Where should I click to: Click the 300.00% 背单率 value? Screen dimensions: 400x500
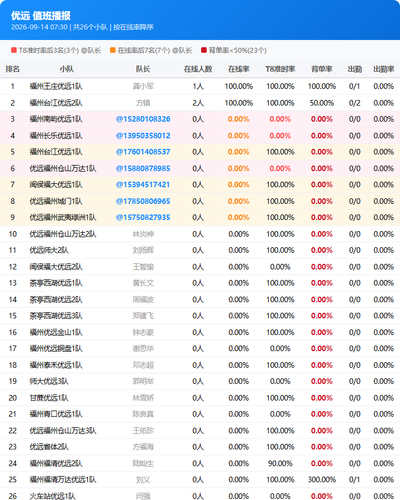click(322, 480)
